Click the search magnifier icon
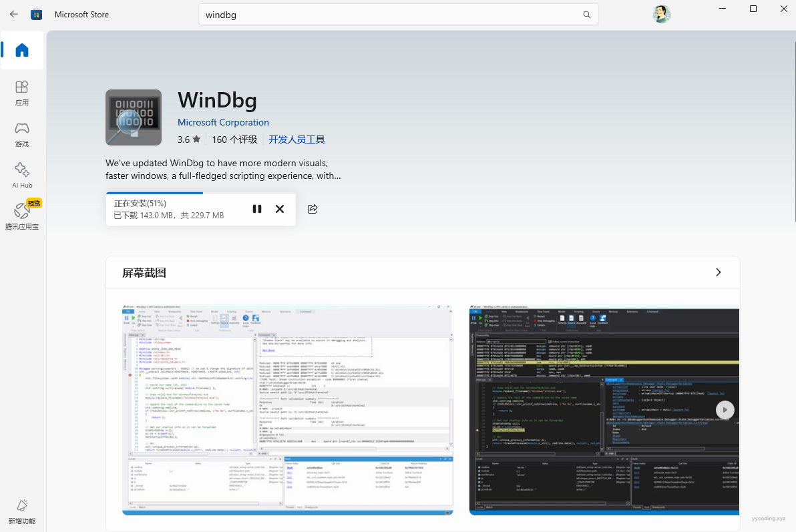Image resolution: width=796 pixels, height=532 pixels. click(x=586, y=15)
